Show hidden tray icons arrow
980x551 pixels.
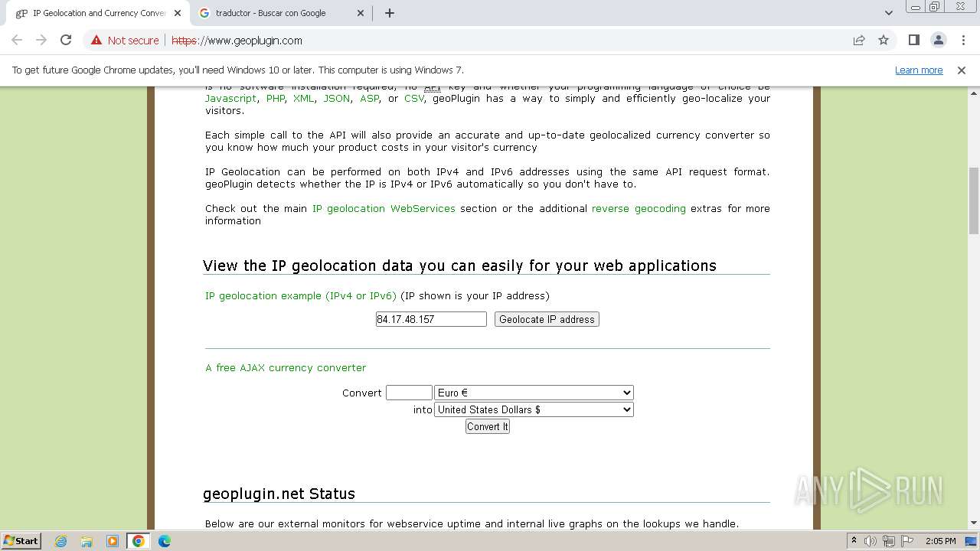click(x=854, y=541)
